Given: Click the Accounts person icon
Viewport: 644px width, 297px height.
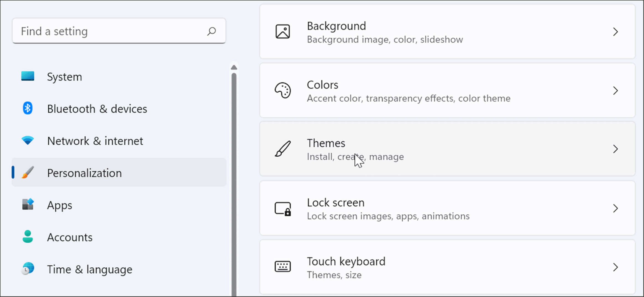Looking at the screenshot, I should pyautogui.click(x=27, y=237).
